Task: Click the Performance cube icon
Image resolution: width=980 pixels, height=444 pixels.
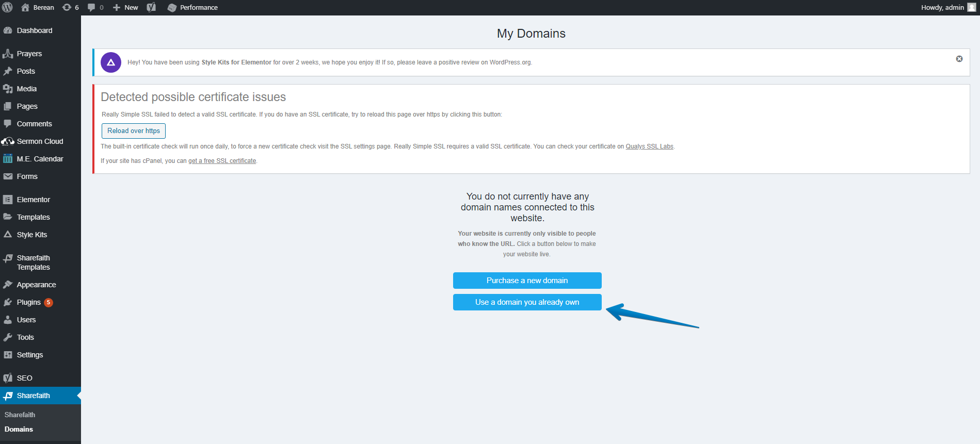Action: 172,8
